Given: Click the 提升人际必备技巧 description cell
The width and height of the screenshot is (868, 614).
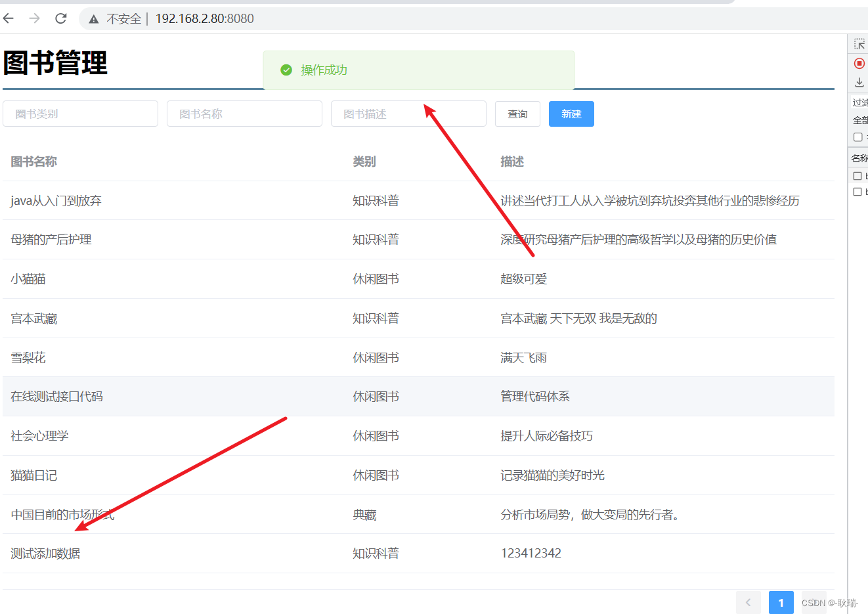Looking at the screenshot, I should pyautogui.click(x=546, y=436).
